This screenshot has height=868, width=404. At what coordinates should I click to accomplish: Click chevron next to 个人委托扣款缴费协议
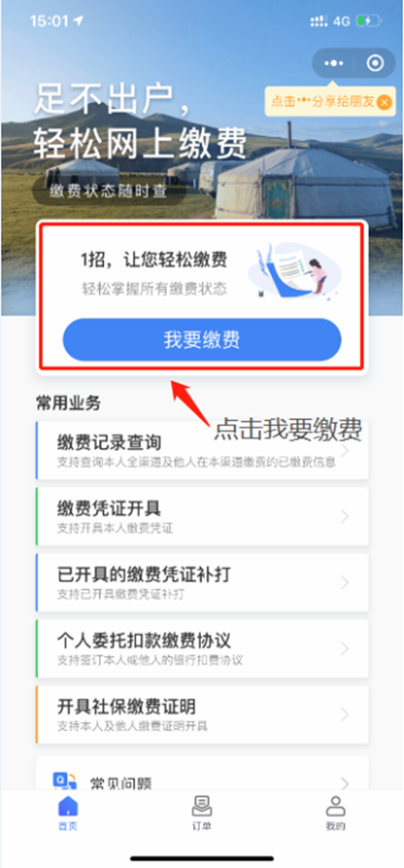pos(345,649)
